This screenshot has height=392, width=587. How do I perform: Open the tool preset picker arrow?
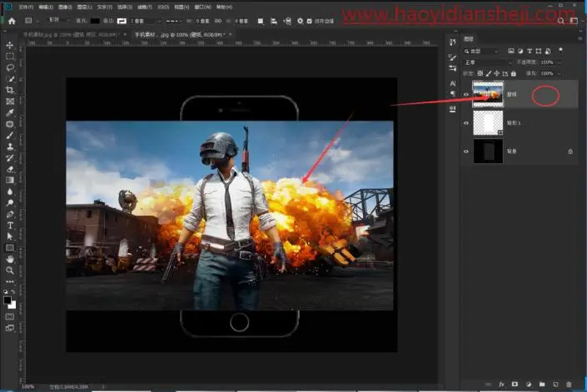tap(37, 21)
